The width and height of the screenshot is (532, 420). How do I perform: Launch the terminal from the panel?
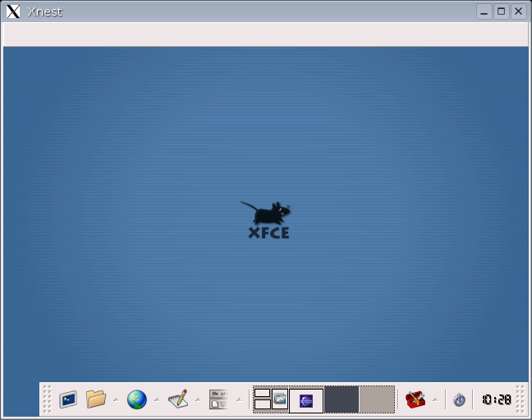coord(68,399)
